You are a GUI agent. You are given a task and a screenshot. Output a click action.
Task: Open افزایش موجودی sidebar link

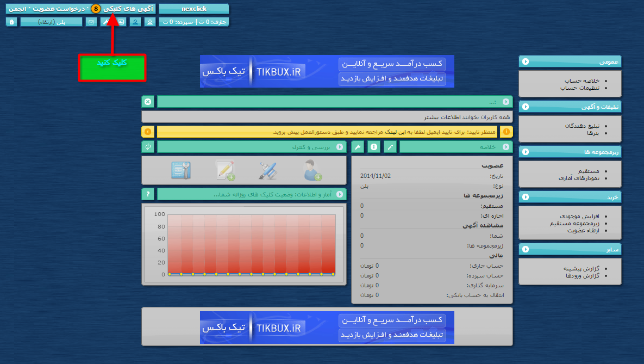click(x=579, y=216)
